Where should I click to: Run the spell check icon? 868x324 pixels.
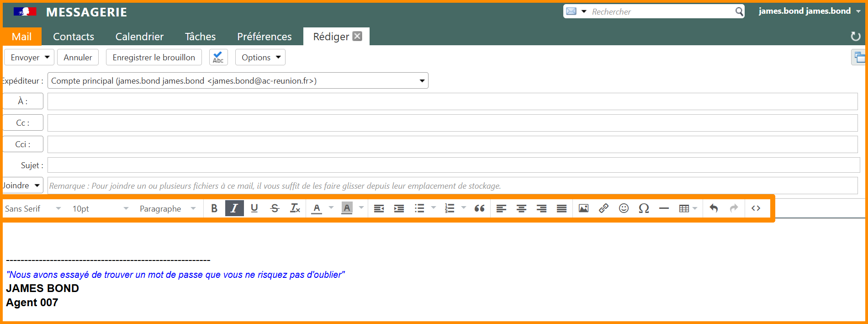pyautogui.click(x=218, y=58)
